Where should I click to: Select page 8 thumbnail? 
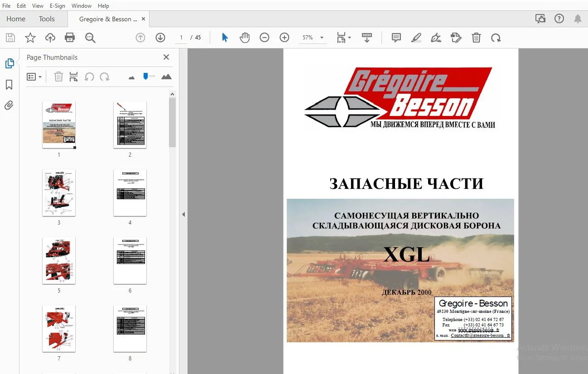click(130, 328)
